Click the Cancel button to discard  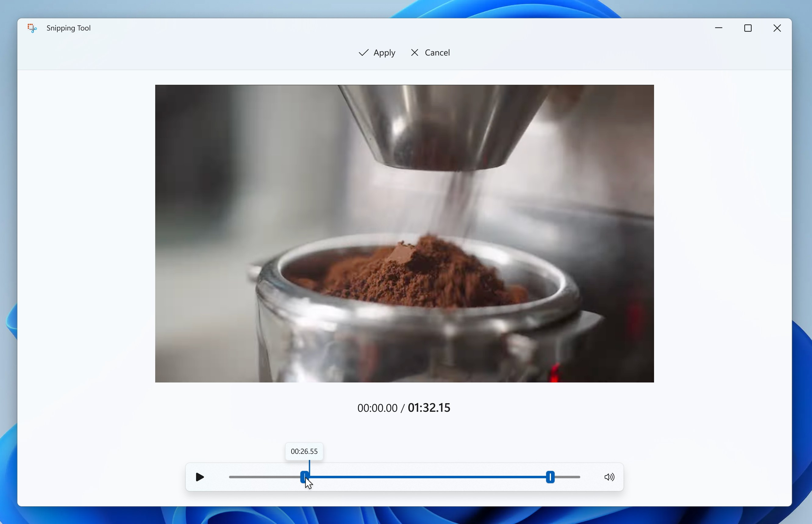pyautogui.click(x=430, y=52)
